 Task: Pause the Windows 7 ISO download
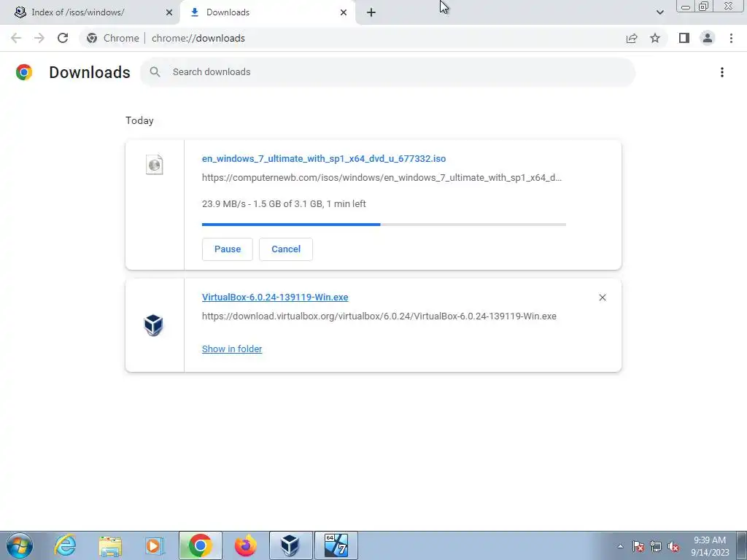[x=228, y=249]
